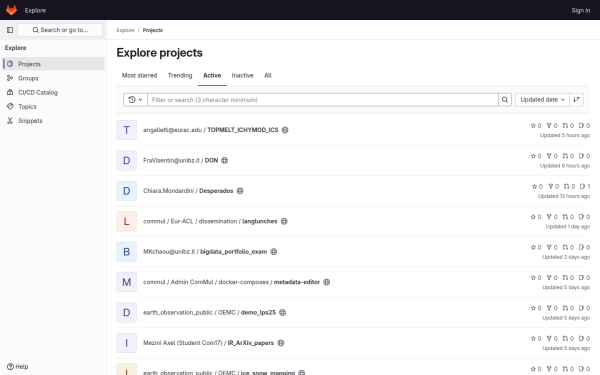Click the public globe icon beside DON

(225, 160)
